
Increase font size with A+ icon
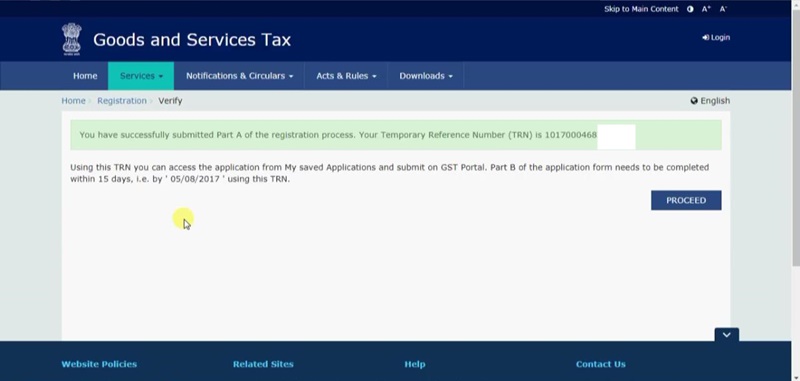[x=706, y=9]
